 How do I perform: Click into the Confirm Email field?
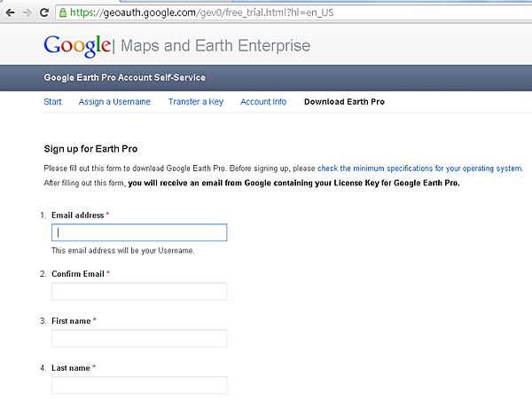(x=139, y=291)
